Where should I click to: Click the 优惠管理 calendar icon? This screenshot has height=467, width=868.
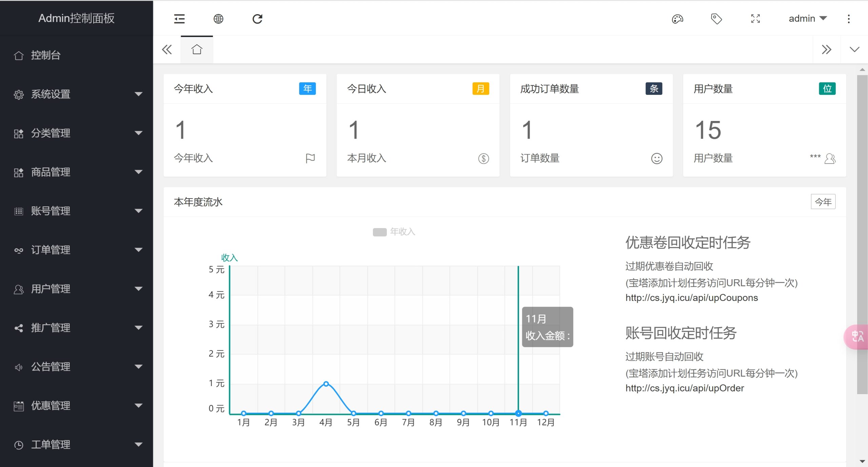pyautogui.click(x=19, y=406)
